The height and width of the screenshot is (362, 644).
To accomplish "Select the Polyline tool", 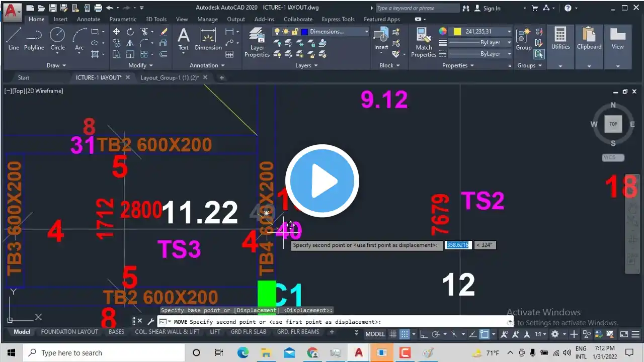I will point(34,39).
